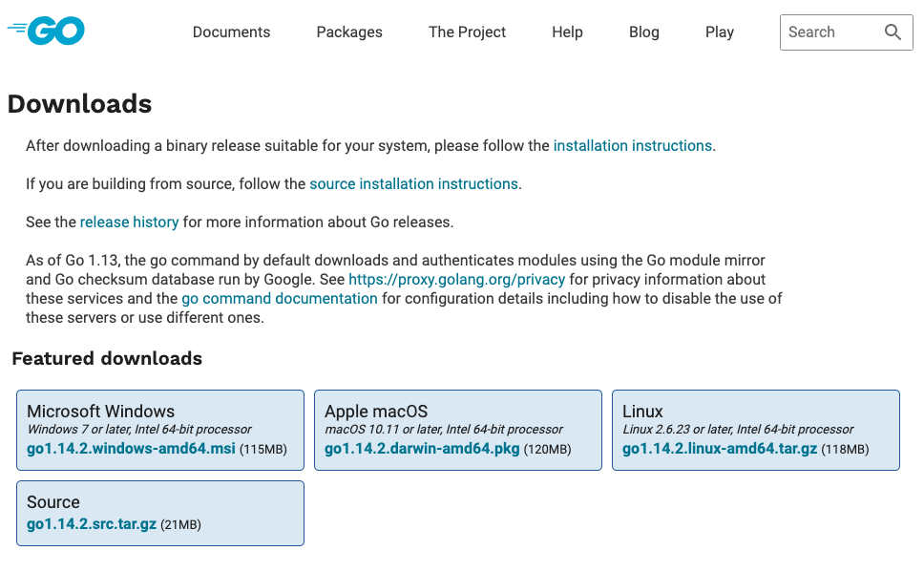Select the Linux featured download box heading
Viewport: 924px width, 572px height.
(642, 411)
